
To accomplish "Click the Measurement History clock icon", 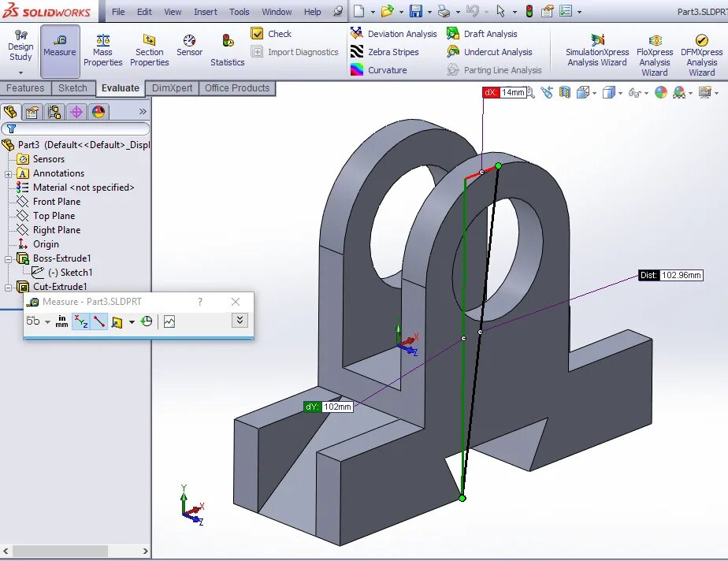I will pos(147,321).
